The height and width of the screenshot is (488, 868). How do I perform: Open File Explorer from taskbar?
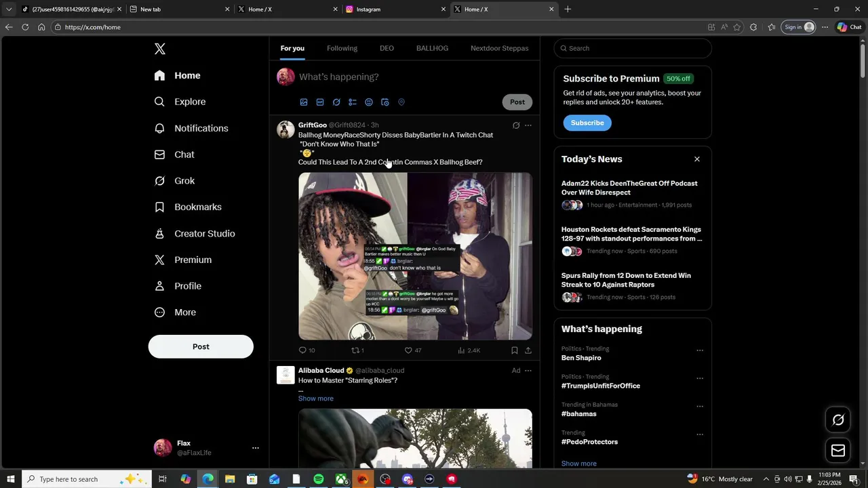(x=230, y=479)
